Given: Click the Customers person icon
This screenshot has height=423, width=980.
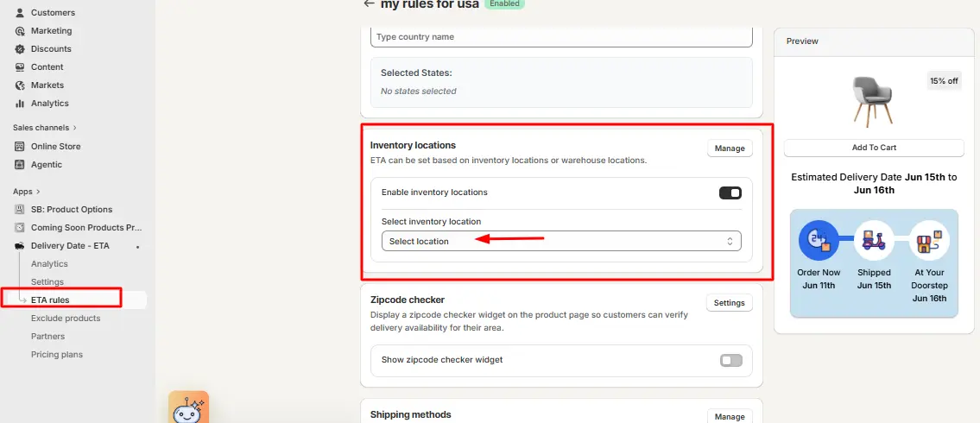Looking at the screenshot, I should [x=19, y=12].
